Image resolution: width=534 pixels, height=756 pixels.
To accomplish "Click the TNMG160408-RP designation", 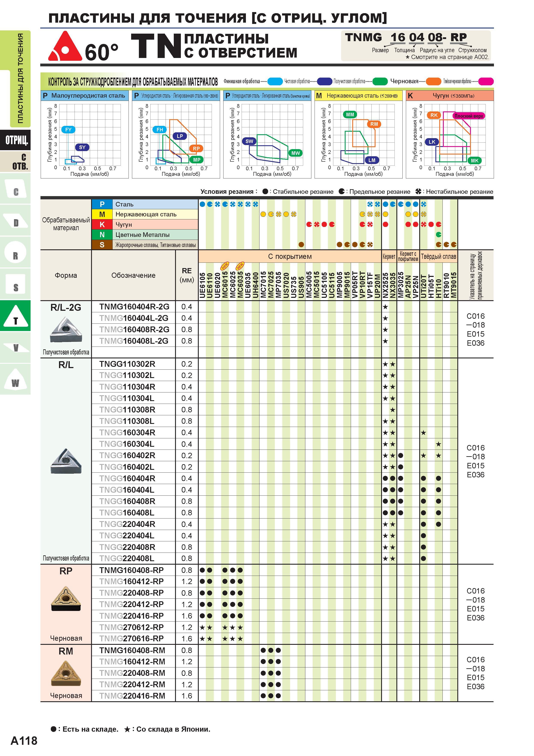I will 132,570.
